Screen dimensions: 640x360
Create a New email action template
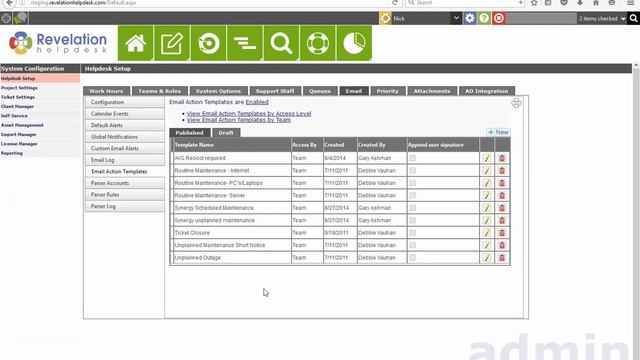click(498, 132)
